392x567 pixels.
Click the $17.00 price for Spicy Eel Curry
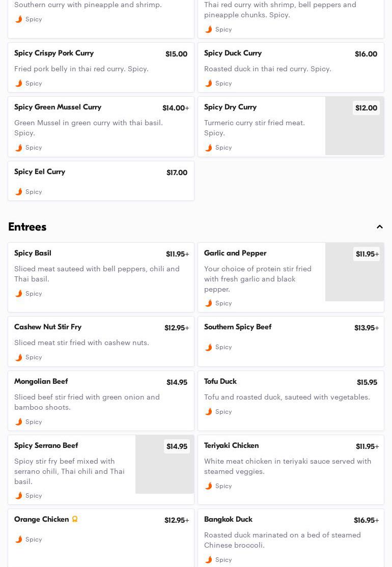(177, 173)
